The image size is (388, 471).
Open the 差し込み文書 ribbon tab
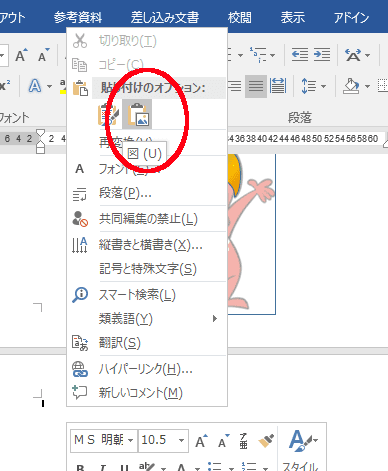pos(165,17)
